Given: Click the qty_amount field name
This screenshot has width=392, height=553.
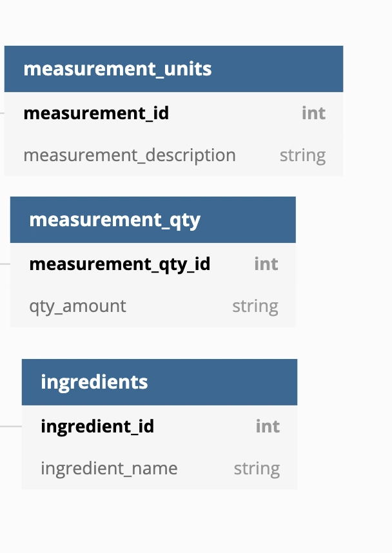Looking at the screenshot, I should pos(77,307).
